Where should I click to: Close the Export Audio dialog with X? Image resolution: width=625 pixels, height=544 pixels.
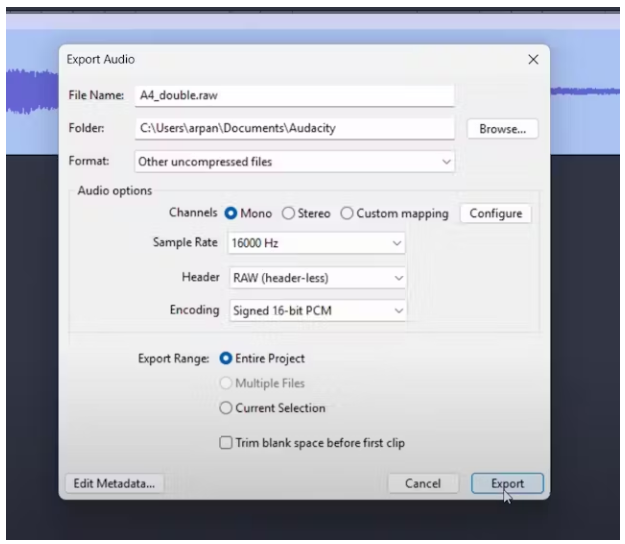(x=532, y=60)
